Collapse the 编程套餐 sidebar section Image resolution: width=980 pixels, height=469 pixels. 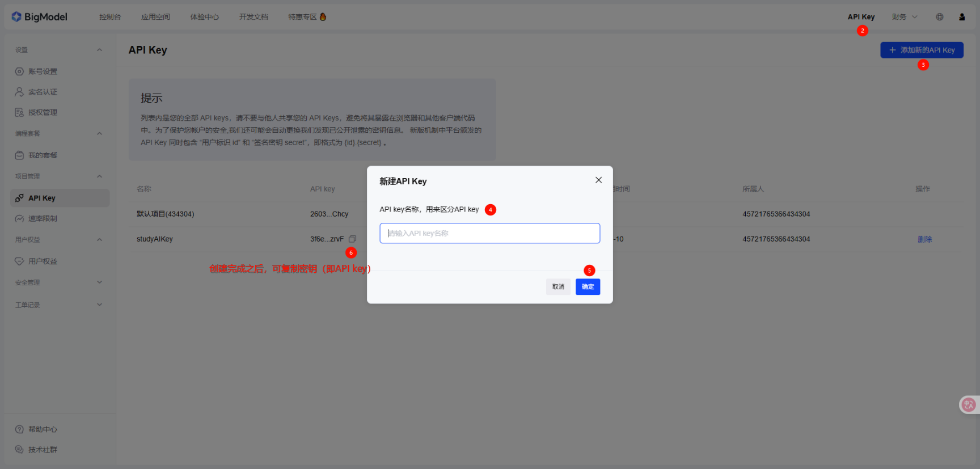click(99, 134)
